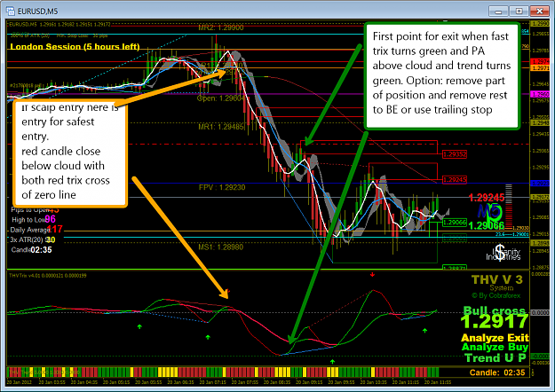Click the Daily Average 117 readout
Image resolution: width=555 pixels, height=392 pixels.
pyautogui.click(x=36, y=230)
